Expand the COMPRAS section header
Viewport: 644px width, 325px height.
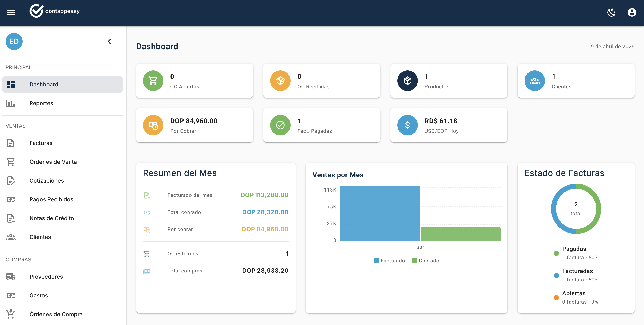18,259
